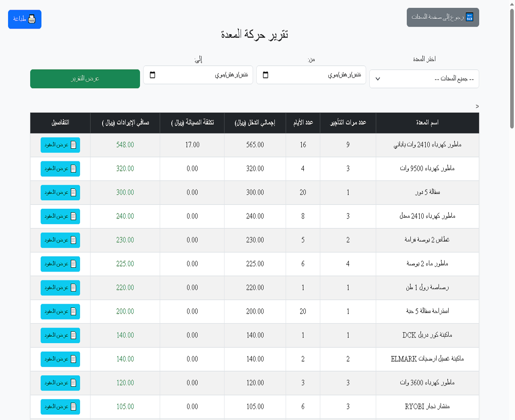The width and height of the screenshot is (515, 420).
Task: Open contracts for سقالة 5 دور row
Action: point(60,192)
